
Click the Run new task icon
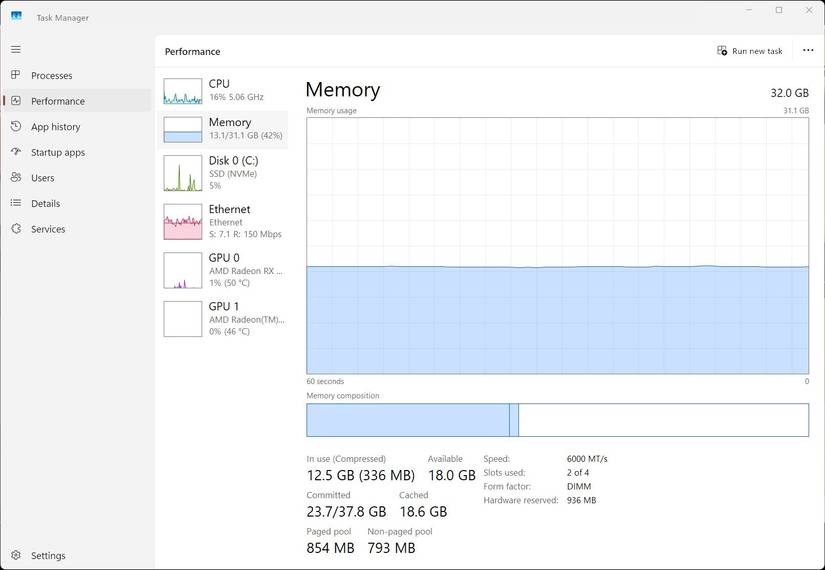[x=722, y=51]
